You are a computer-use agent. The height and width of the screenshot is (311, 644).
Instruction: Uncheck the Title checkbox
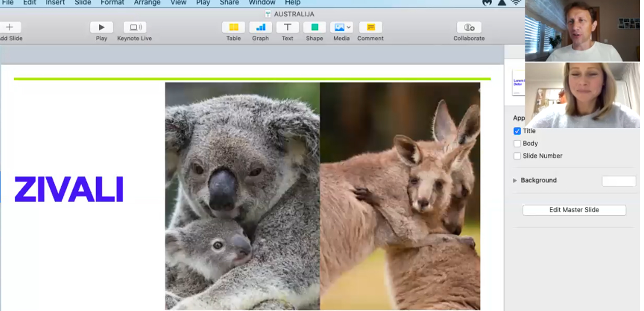(x=517, y=131)
